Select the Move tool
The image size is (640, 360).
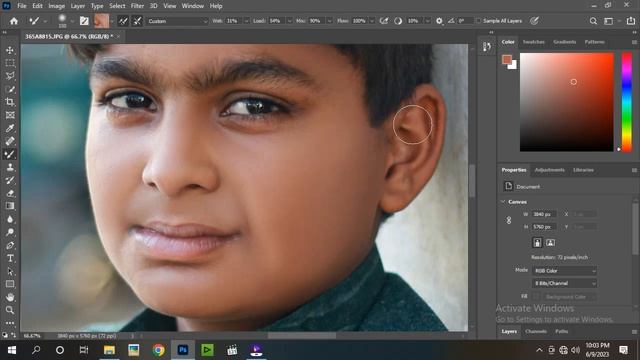[10, 50]
